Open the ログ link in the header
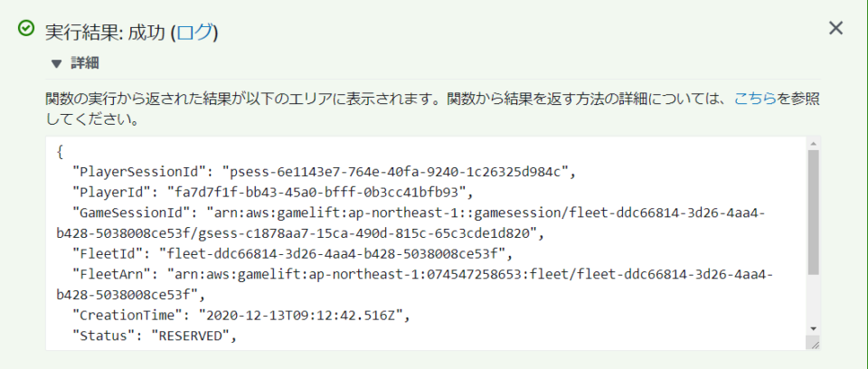The height and width of the screenshot is (369, 868). pyautogui.click(x=193, y=33)
